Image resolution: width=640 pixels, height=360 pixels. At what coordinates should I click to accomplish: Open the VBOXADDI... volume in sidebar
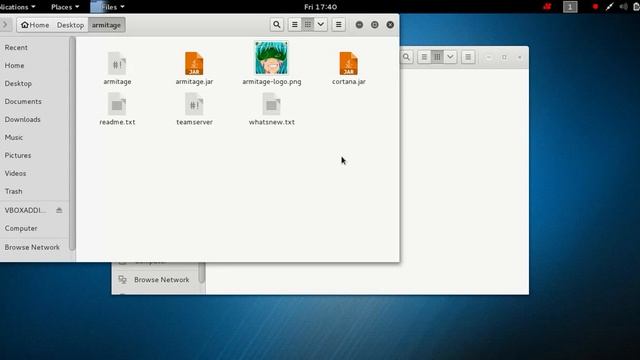tap(24, 210)
